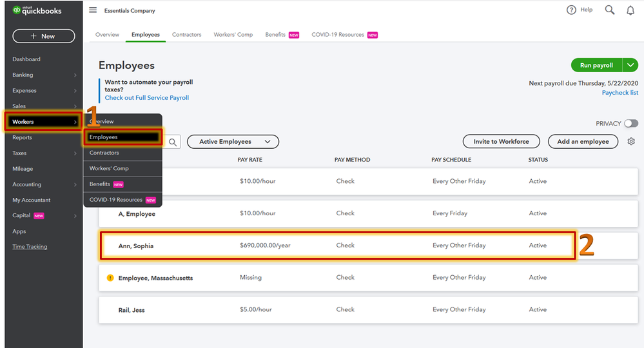Expand the Accounting sidebar chevron
The image size is (644, 348).
click(x=75, y=185)
